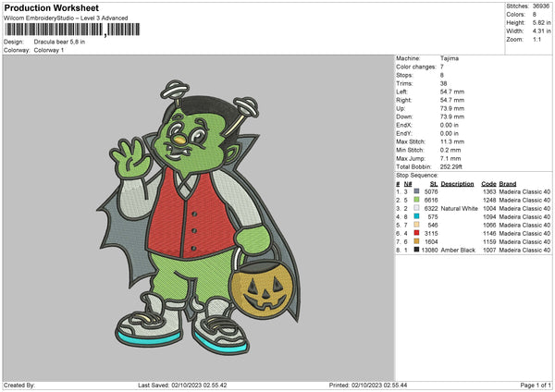Click the Machine value Tajima

[450, 58]
